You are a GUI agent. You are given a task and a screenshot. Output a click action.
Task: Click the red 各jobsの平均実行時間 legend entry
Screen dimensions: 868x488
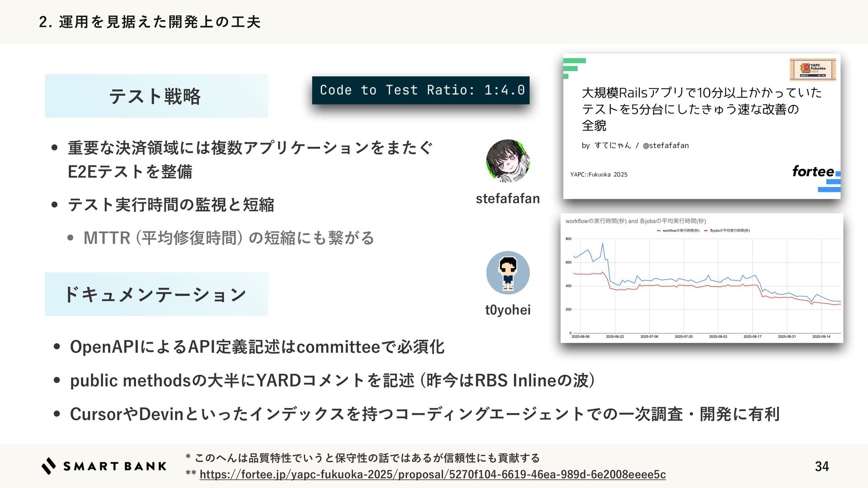click(x=727, y=230)
